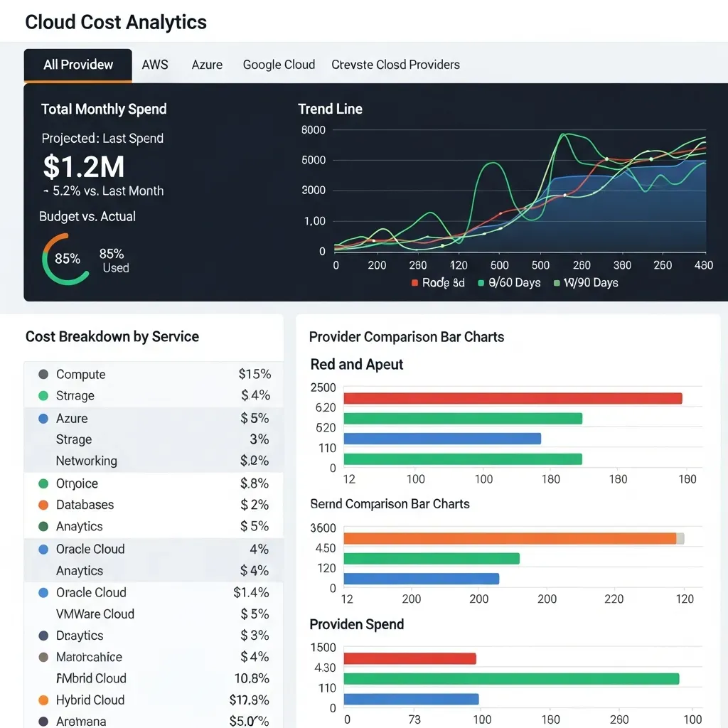Select the FMbrid Cloud row
The width and height of the screenshot is (728, 728).
coord(154,678)
